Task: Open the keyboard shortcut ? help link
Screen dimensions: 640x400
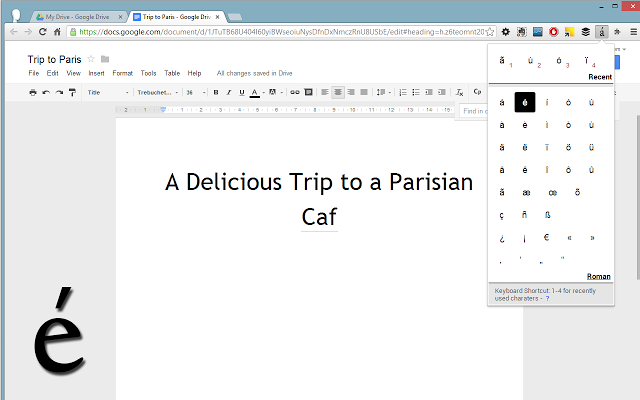Action: 547,298
